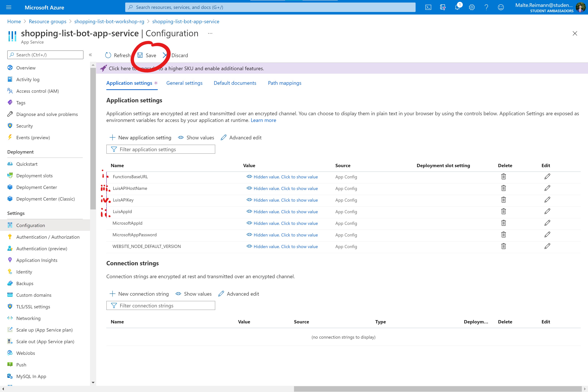Click the feedback smiley icon

pyautogui.click(x=501, y=7)
